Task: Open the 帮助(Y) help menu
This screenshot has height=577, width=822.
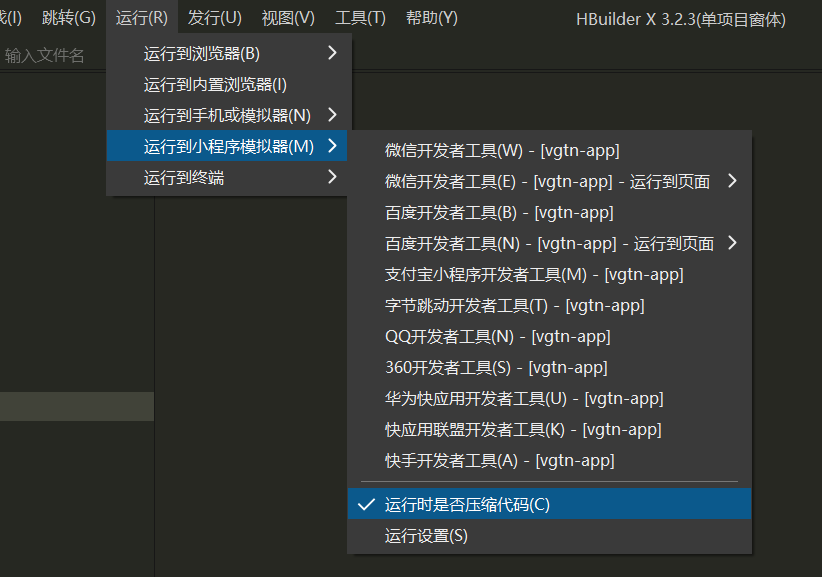Action: pos(432,17)
